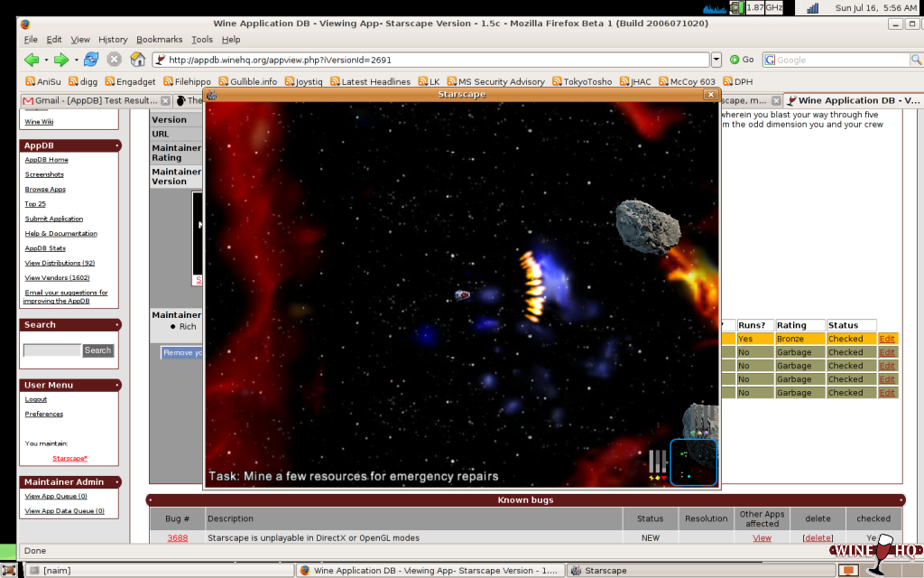
Task: Open bug number 3688 link
Action: [x=178, y=538]
